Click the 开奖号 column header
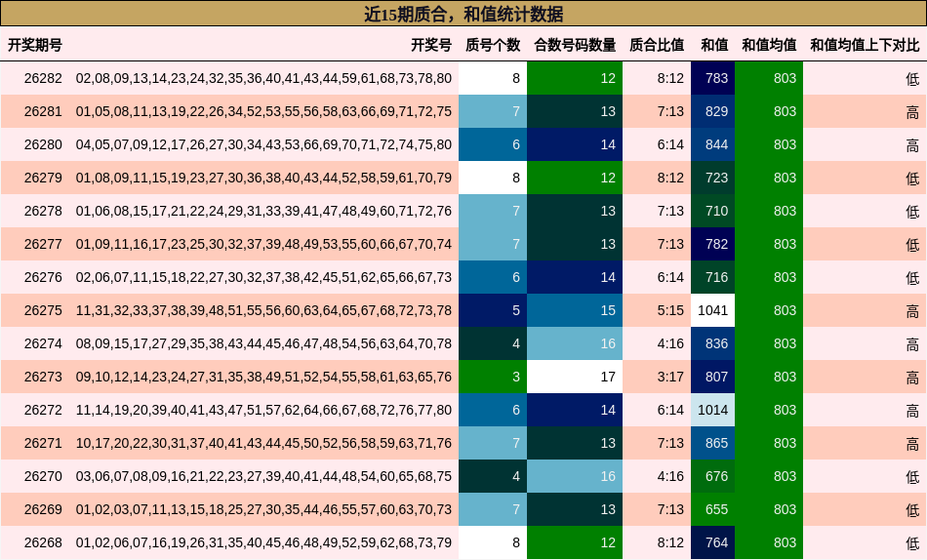 click(431, 45)
